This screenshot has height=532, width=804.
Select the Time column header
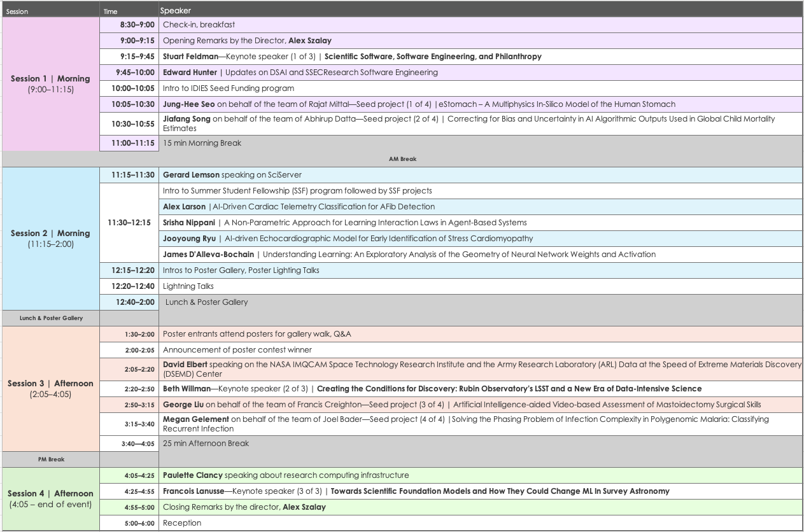(x=129, y=11)
